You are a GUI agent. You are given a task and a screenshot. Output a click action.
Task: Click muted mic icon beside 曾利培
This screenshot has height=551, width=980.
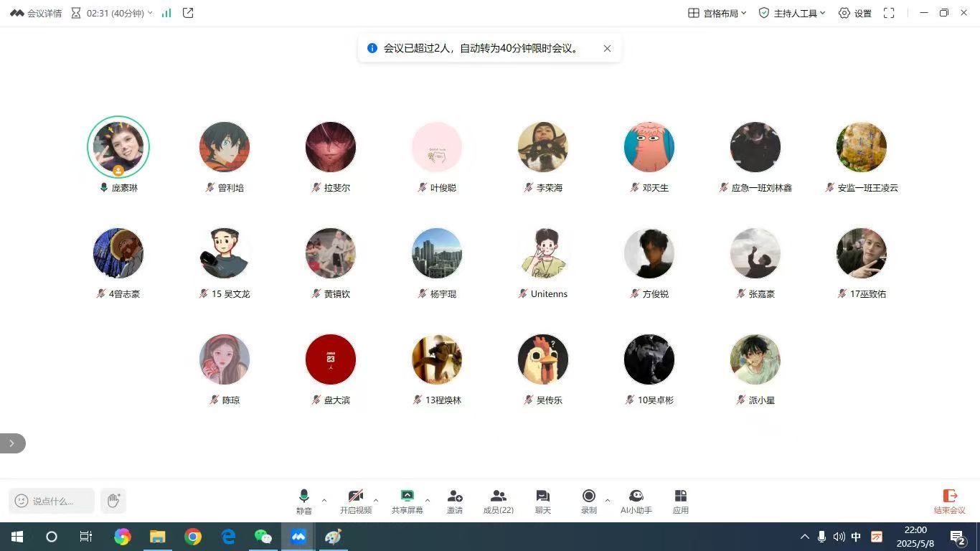pyautogui.click(x=210, y=187)
